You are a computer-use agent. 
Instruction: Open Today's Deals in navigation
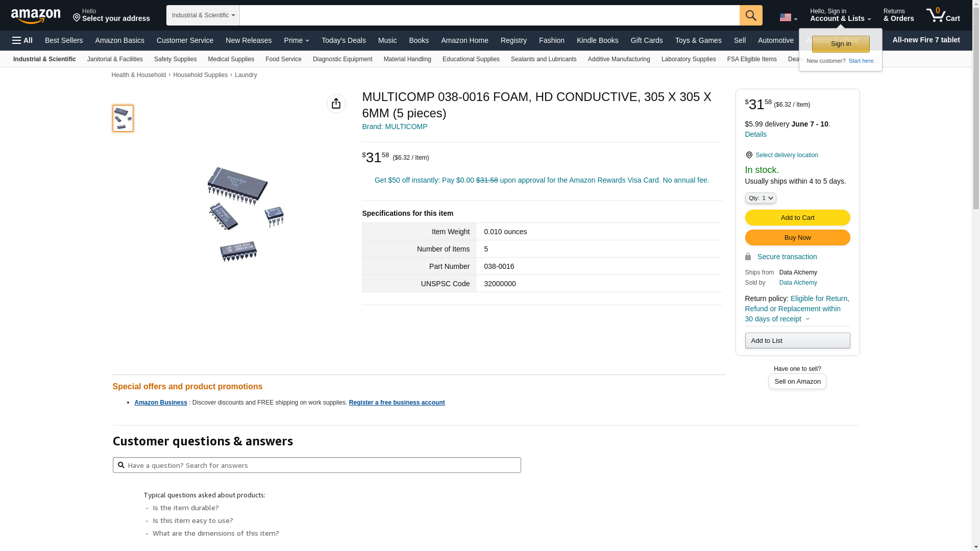point(344,40)
